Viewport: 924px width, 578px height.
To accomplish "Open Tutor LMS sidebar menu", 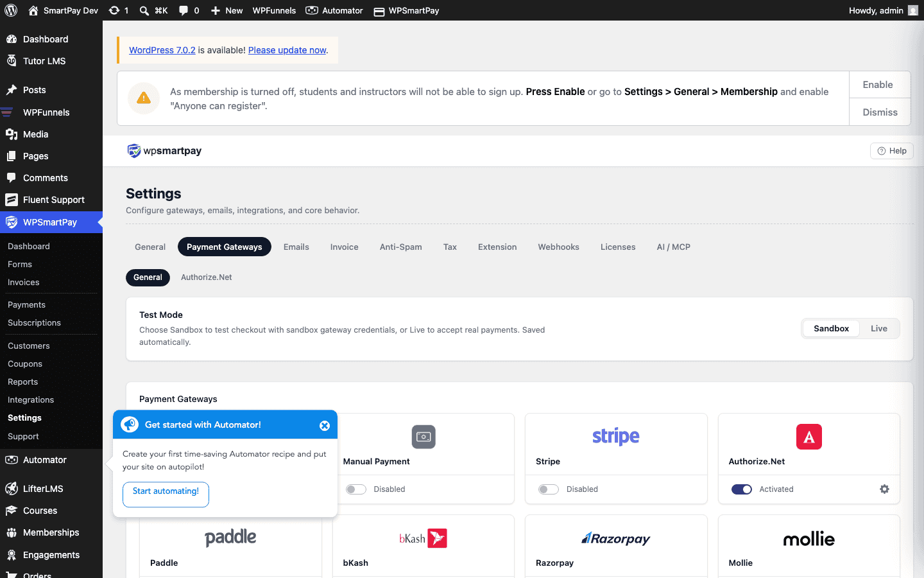I will (51, 61).
